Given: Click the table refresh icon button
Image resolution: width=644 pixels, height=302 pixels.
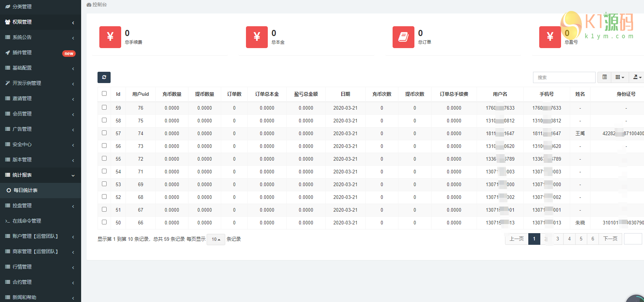Looking at the screenshot, I should (x=104, y=77).
